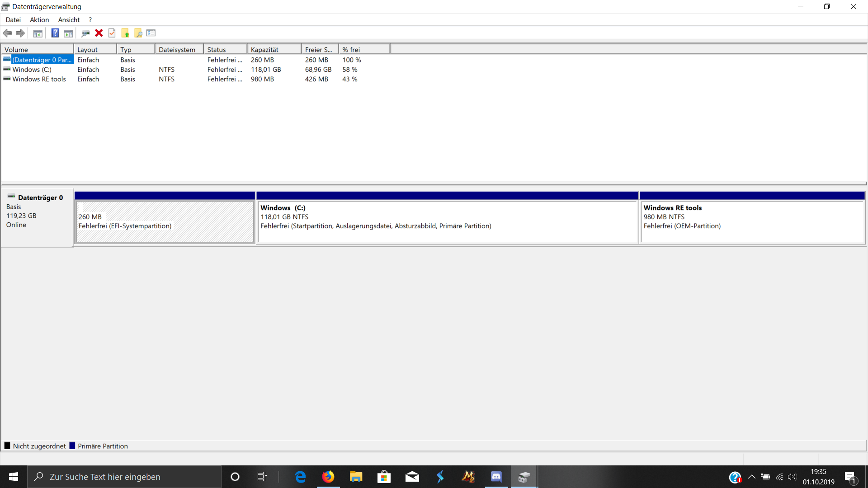Image resolution: width=868 pixels, height=488 pixels.
Task: Click the rescan disks drive icon
Action: tap(85, 33)
